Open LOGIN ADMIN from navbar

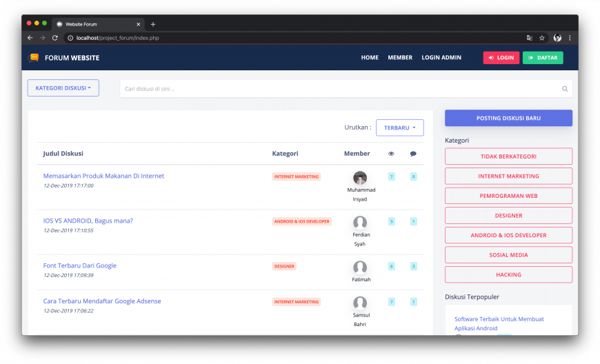441,57
